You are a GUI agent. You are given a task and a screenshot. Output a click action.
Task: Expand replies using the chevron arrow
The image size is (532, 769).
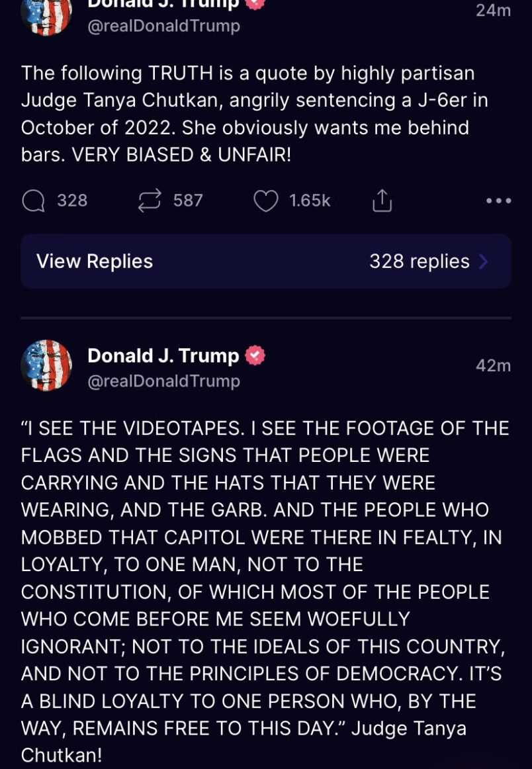pyautogui.click(x=484, y=261)
